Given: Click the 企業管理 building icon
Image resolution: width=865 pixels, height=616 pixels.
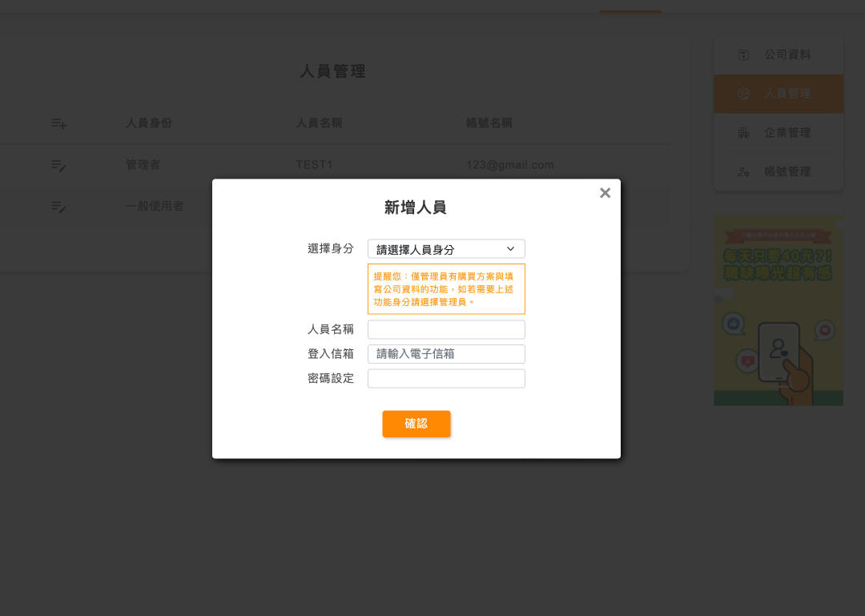Looking at the screenshot, I should point(743,133).
